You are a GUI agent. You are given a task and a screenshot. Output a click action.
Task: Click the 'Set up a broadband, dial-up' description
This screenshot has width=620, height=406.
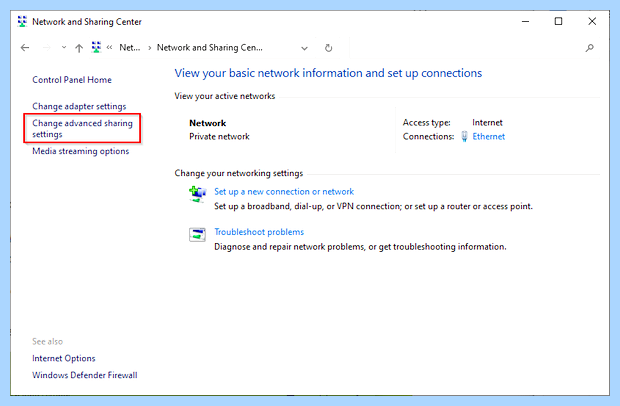(x=373, y=206)
